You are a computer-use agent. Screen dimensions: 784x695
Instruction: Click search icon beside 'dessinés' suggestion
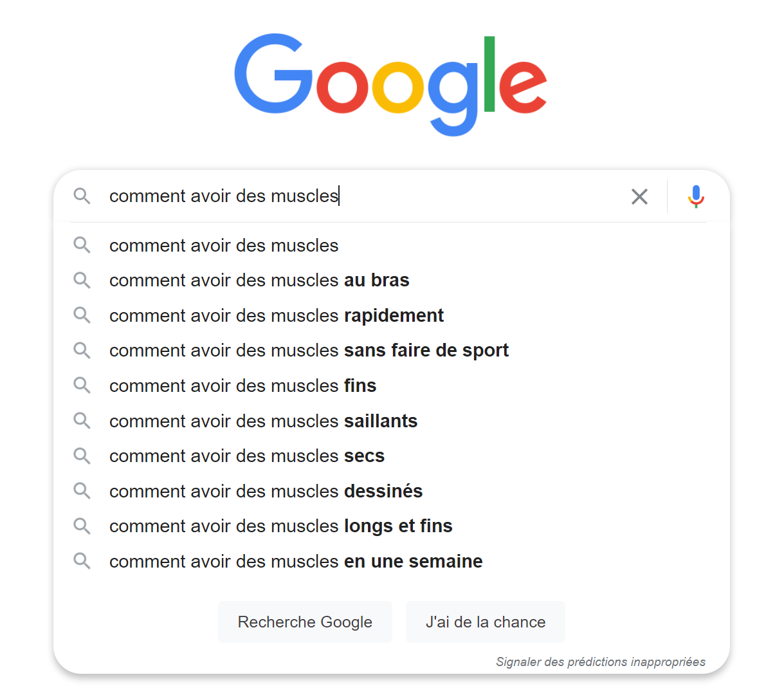(x=82, y=491)
